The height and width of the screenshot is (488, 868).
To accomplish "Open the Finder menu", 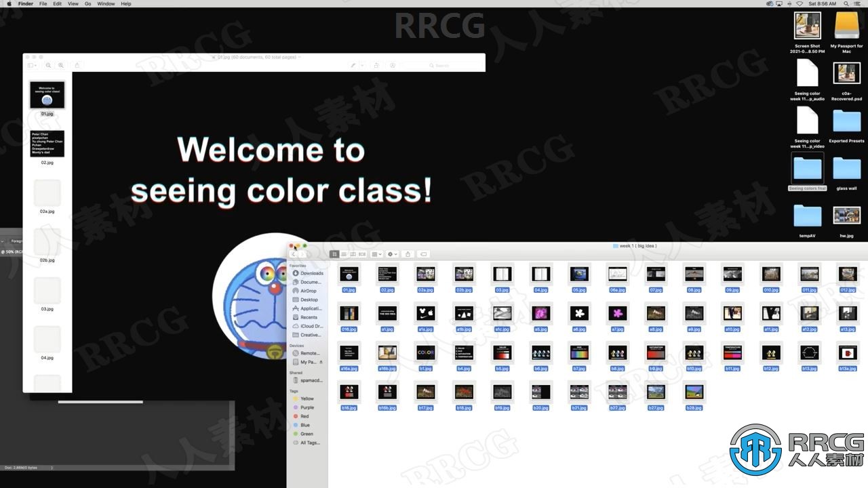I will click(x=26, y=3).
